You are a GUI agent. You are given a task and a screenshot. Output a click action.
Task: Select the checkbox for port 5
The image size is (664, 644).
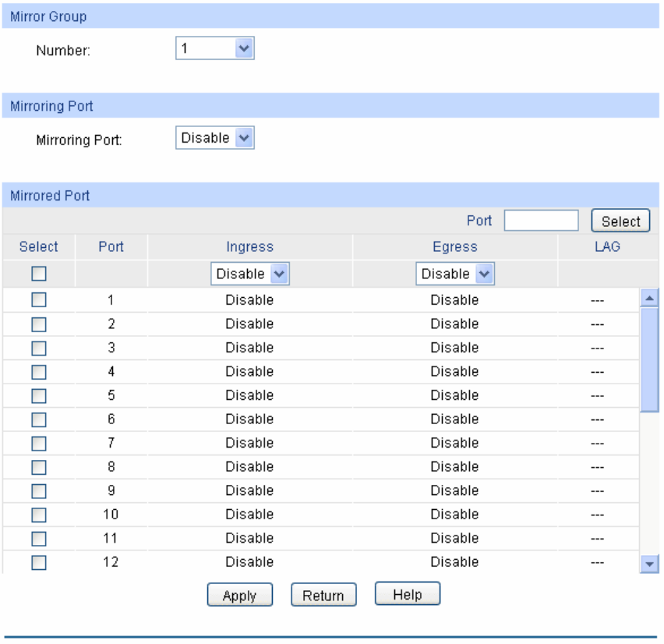[x=38, y=395]
